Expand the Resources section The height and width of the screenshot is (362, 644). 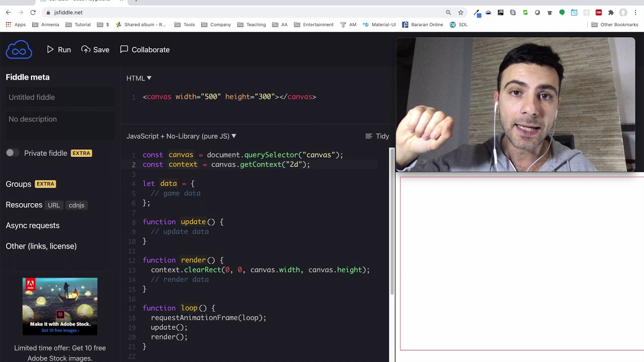coord(24,205)
